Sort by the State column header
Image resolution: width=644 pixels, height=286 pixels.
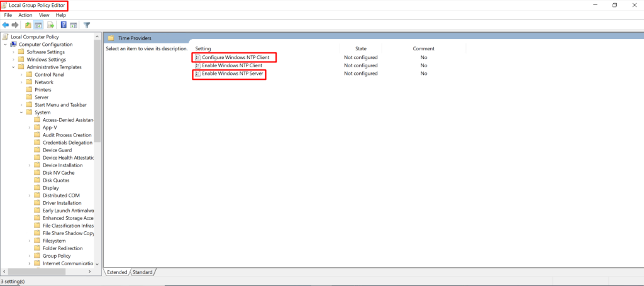361,48
